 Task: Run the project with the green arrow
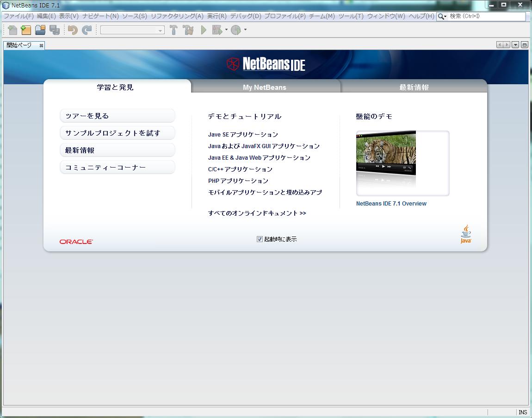pyautogui.click(x=204, y=30)
